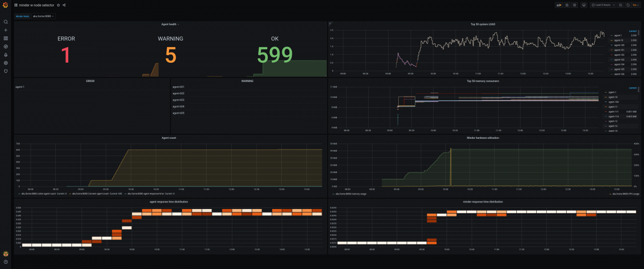Click the info corner on system LOAD panel
Viewport: 644px width, 269px height.
click(330, 23)
